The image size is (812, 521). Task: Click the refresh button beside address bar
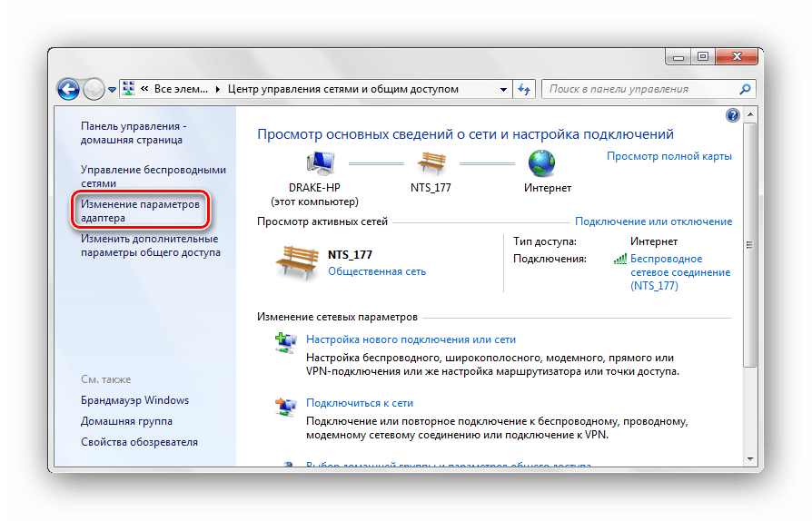[524, 90]
